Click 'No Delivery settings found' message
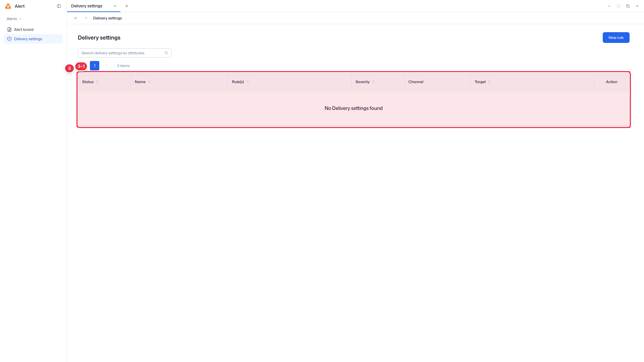 point(354,108)
